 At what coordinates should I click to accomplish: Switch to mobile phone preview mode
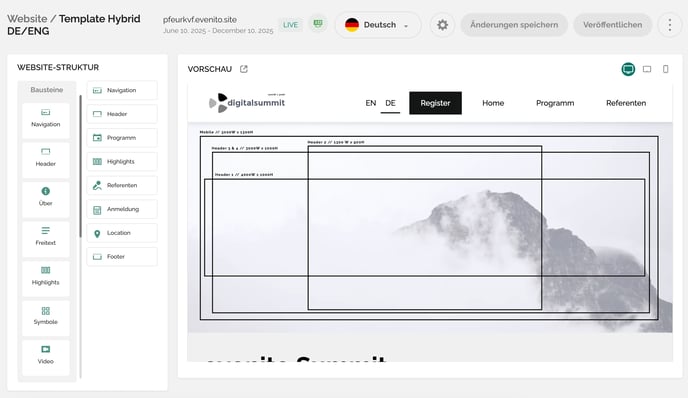[666, 69]
